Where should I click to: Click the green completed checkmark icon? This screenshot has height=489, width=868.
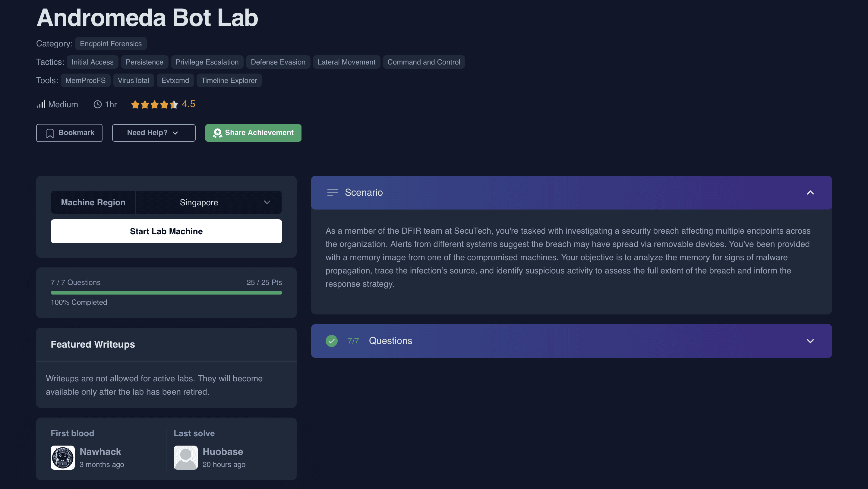pos(332,341)
